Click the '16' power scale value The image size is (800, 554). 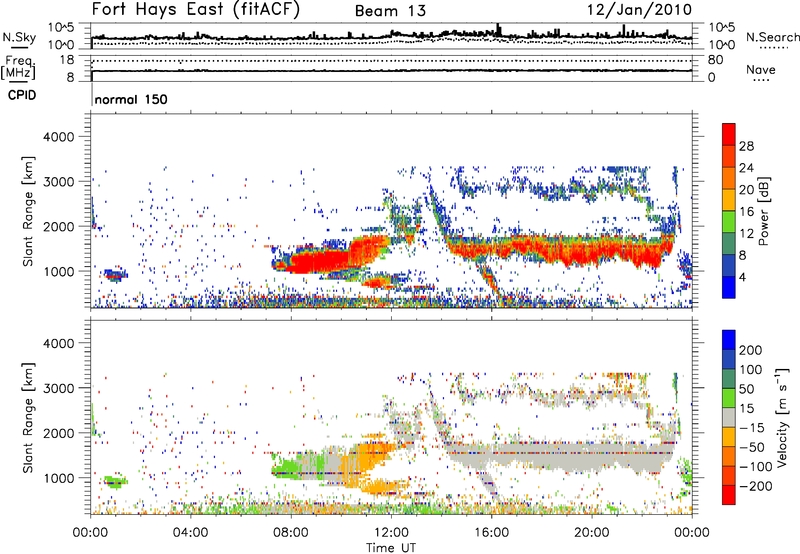tap(746, 212)
